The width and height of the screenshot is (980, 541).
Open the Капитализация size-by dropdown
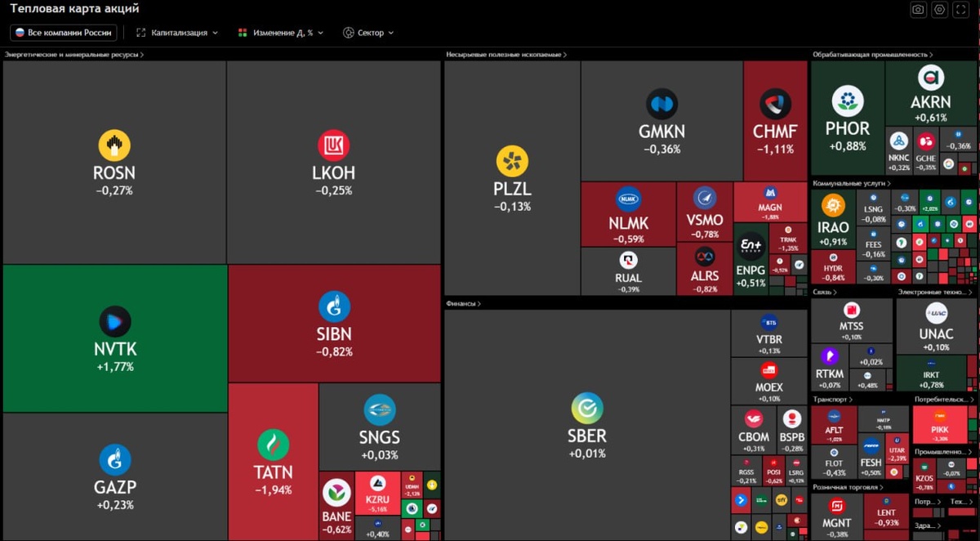pyautogui.click(x=177, y=33)
